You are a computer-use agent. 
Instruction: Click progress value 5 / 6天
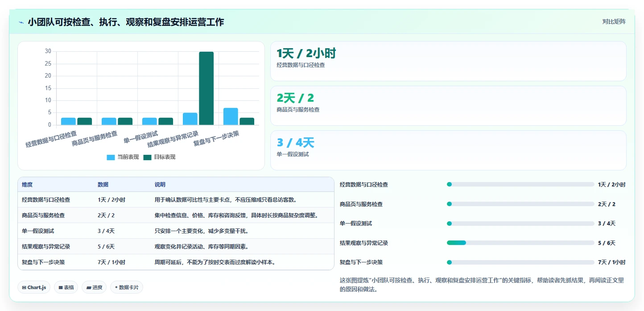[x=607, y=243]
